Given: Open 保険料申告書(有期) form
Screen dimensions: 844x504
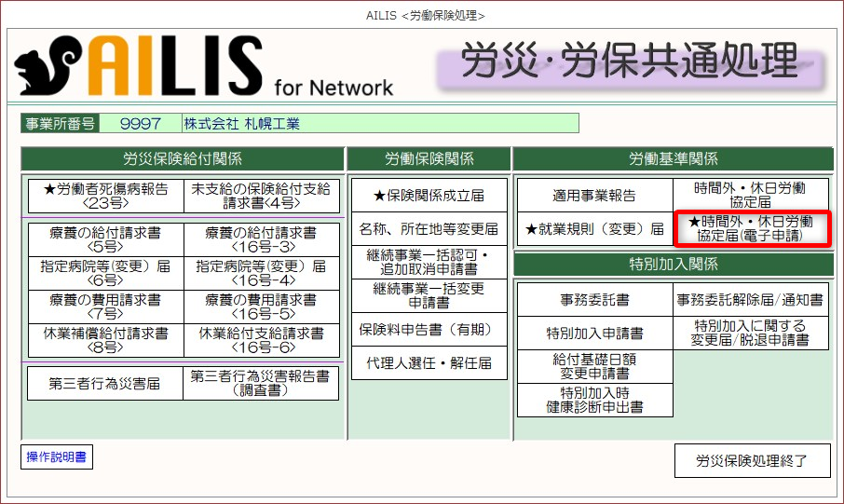Looking at the screenshot, I should click(x=429, y=329).
